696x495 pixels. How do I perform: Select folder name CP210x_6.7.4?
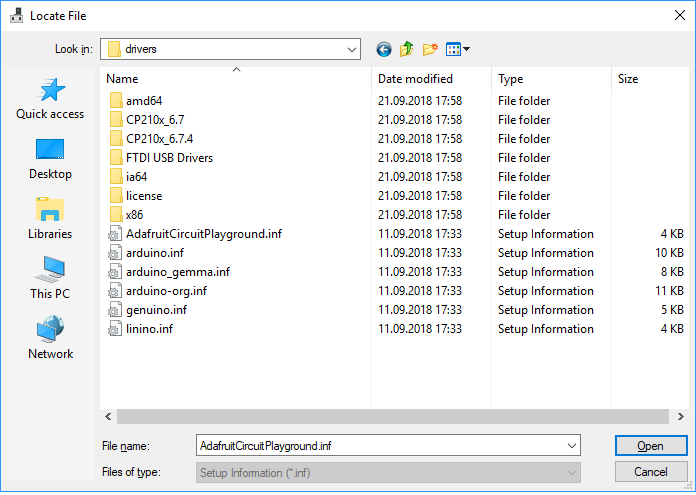(159, 139)
